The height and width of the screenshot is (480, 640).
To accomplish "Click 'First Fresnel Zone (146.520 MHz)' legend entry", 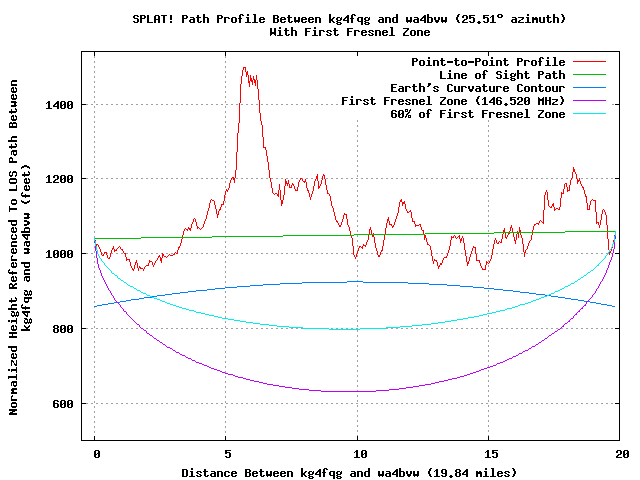I will tap(453, 101).
